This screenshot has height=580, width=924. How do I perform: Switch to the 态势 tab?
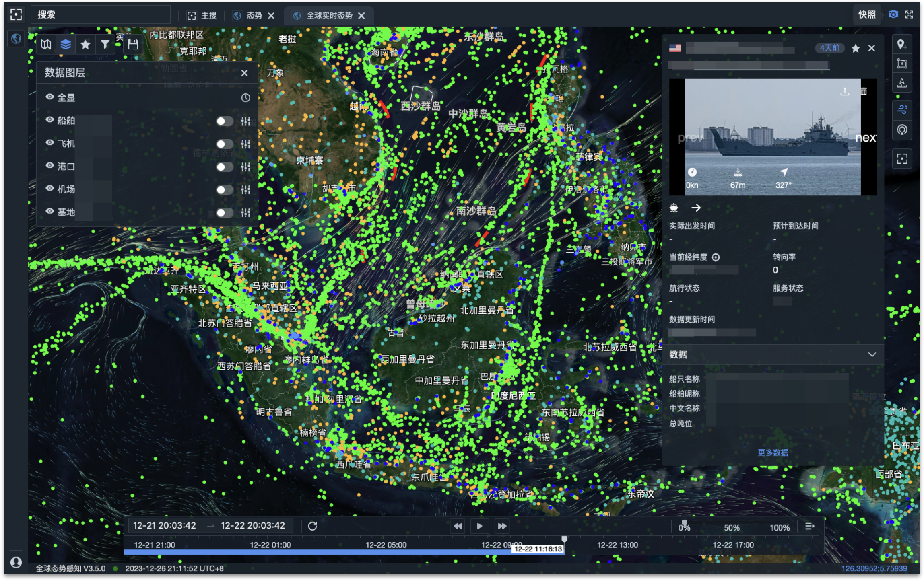pos(254,15)
